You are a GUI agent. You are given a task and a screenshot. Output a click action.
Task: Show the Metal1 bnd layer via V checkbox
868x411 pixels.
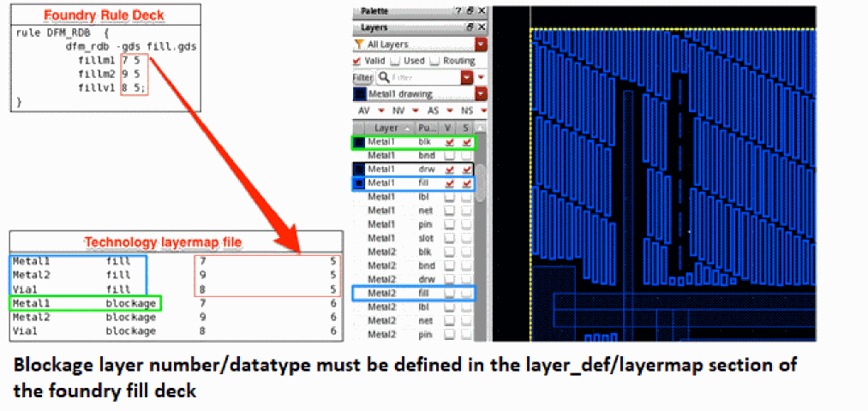[450, 156]
